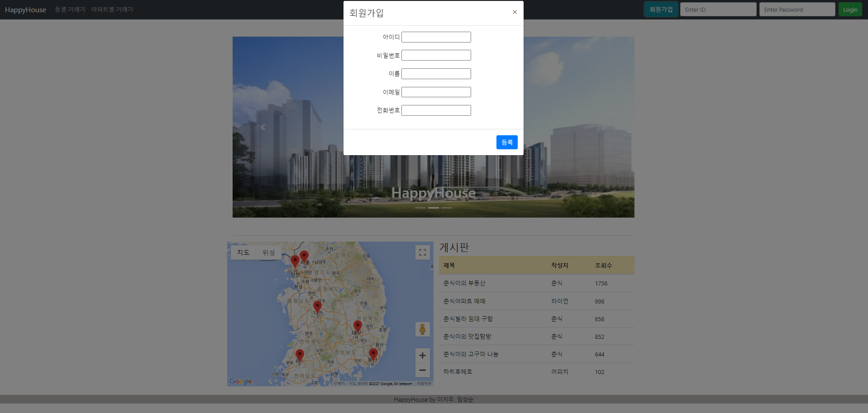
Task: Click the Street View pegman icon
Action: [x=423, y=329]
